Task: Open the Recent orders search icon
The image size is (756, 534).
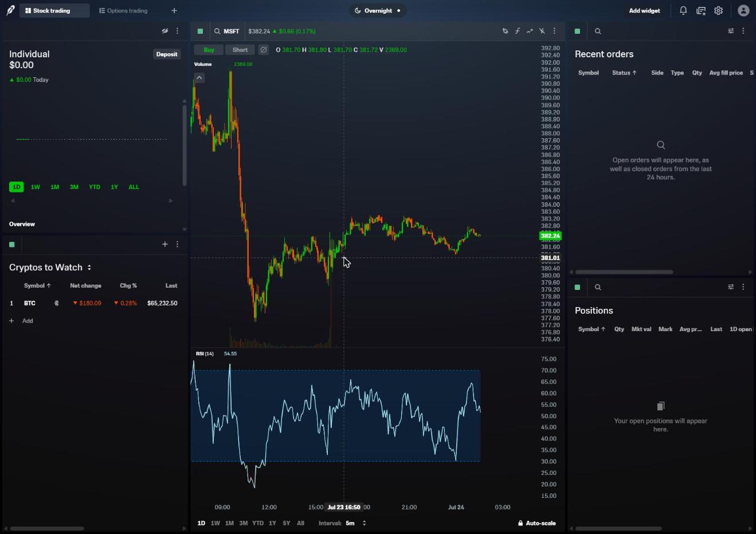Action: click(598, 31)
